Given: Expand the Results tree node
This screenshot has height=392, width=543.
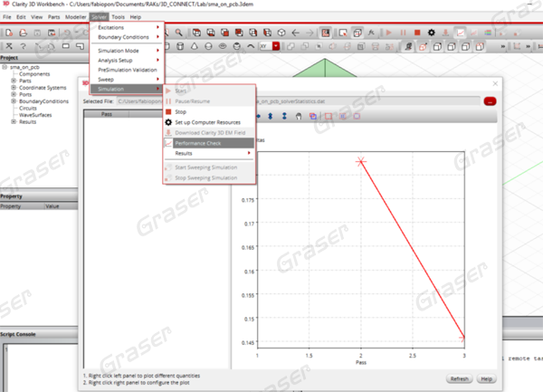Looking at the screenshot, I should (x=14, y=121).
